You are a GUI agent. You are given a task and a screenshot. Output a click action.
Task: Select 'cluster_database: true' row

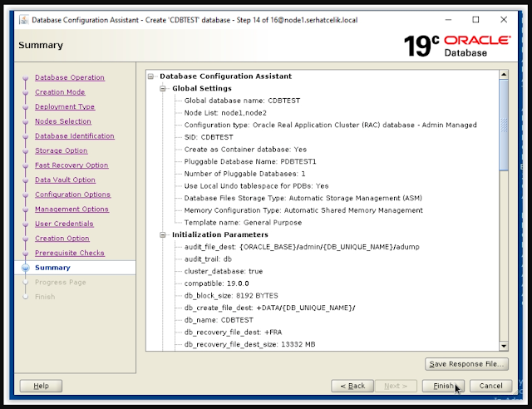click(x=224, y=271)
